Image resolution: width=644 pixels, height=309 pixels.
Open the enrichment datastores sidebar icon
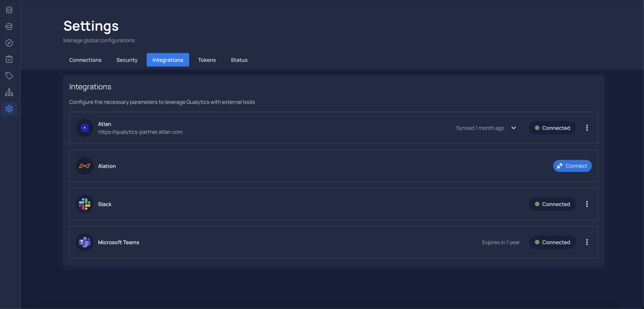[9, 26]
